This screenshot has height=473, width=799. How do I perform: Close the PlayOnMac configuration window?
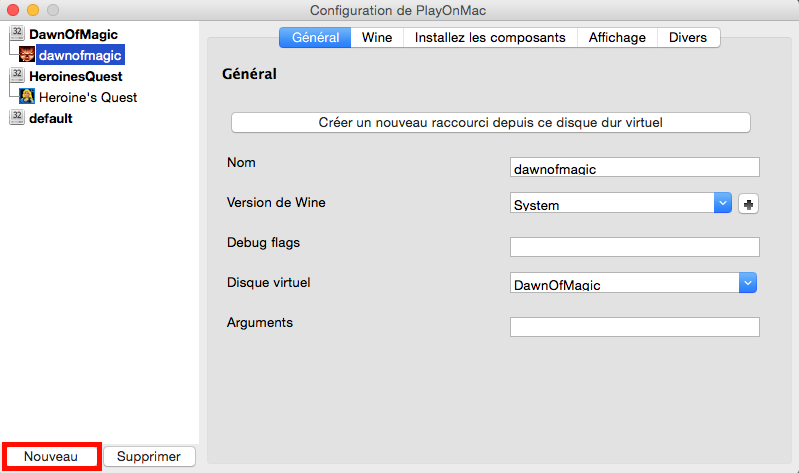point(13,10)
